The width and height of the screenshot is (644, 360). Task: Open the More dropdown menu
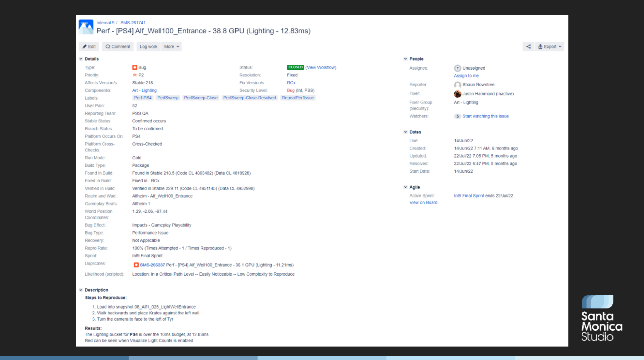pyautogui.click(x=171, y=47)
